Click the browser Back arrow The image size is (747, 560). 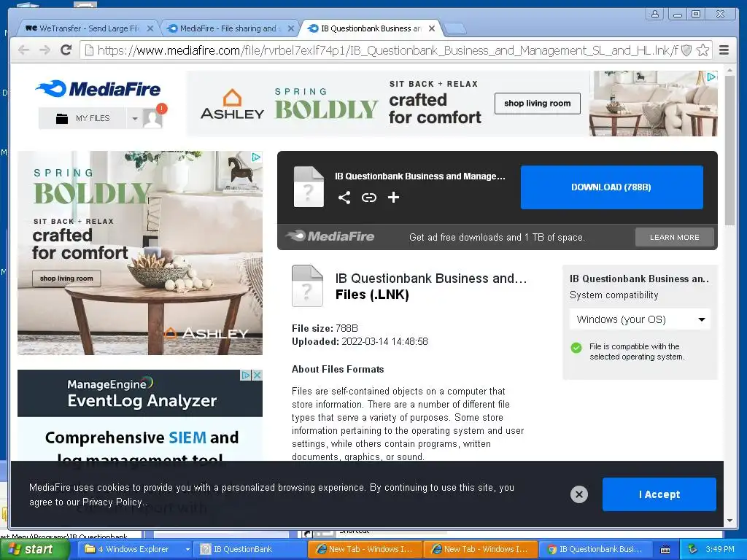23,50
